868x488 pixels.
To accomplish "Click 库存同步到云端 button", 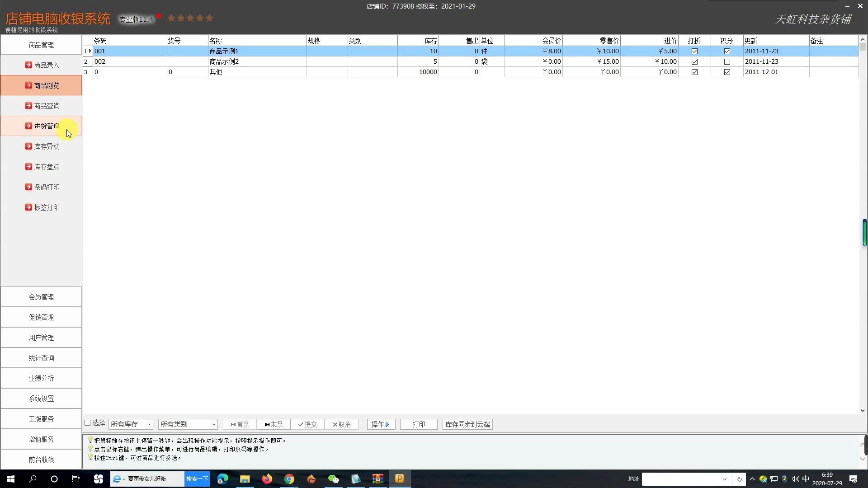I will click(467, 424).
